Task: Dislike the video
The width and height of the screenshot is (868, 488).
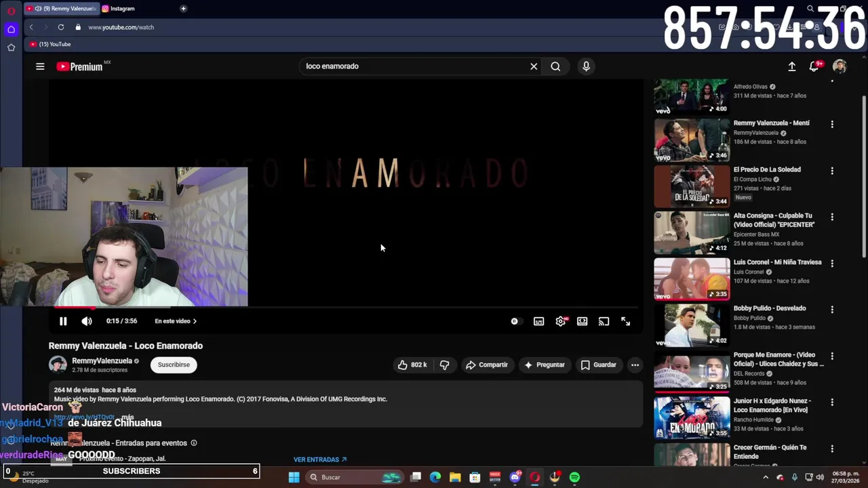Action: click(444, 365)
